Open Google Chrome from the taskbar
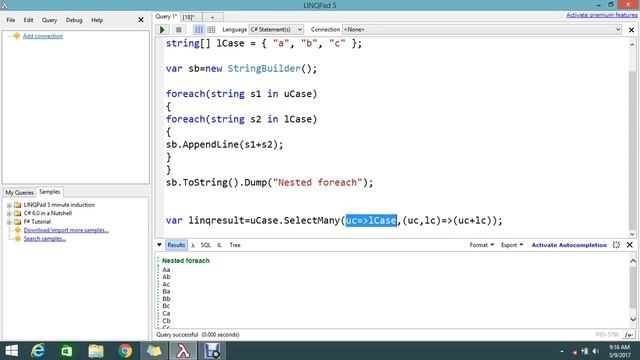The image size is (640, 360). coord(125,351)
